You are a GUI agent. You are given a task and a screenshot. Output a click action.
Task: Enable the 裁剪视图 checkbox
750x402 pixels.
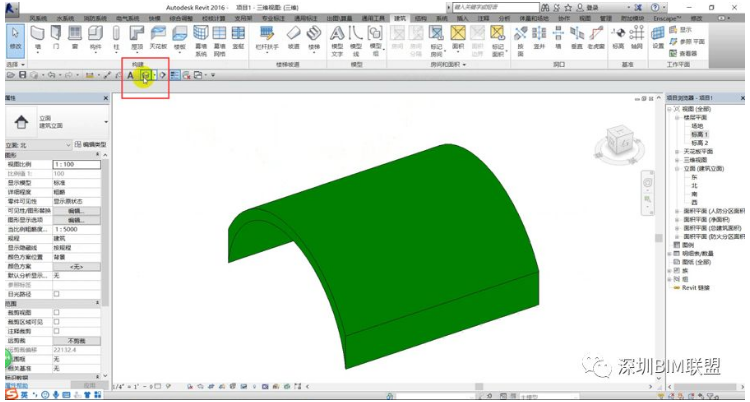[56, 311]
